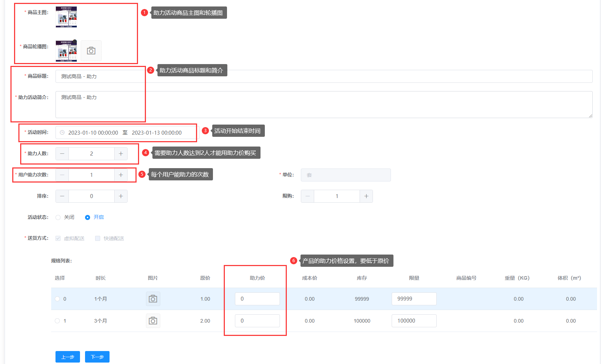Decrease 排序 with the minus icon

click(62, 196)
